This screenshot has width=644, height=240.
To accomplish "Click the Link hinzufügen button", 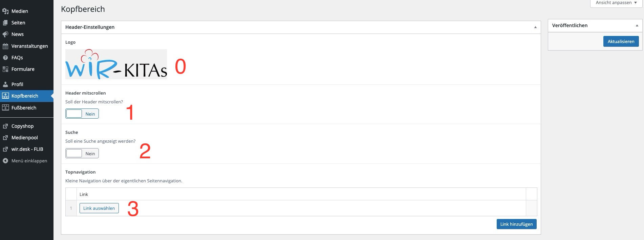I will [516, 224].
